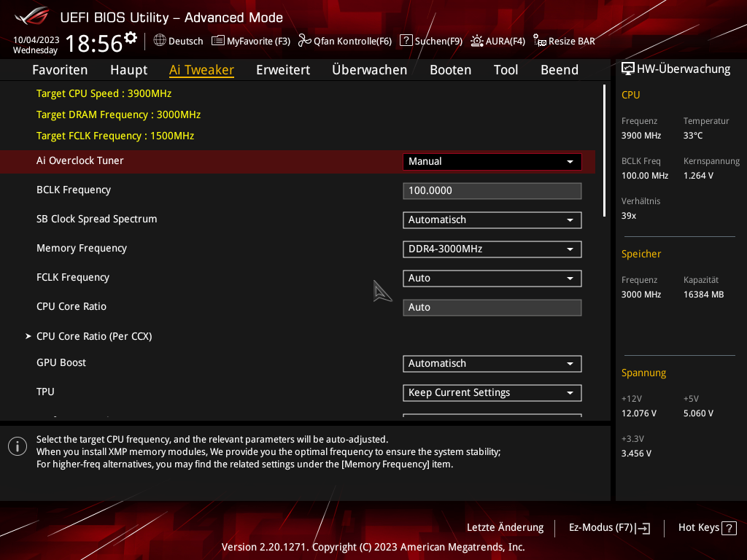747x560 pixels.
Task: Switch to the Booten tab
Action: pos(450,70)
